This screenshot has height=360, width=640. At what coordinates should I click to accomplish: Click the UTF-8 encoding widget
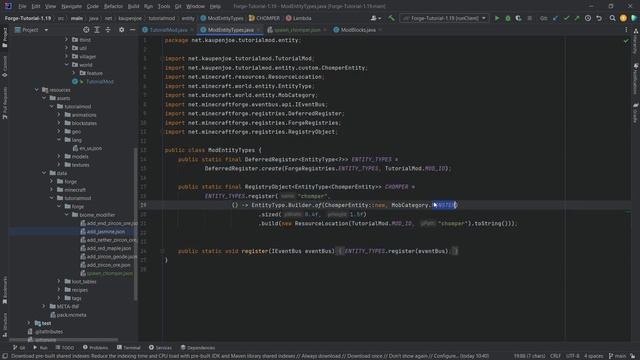point(573,356)
